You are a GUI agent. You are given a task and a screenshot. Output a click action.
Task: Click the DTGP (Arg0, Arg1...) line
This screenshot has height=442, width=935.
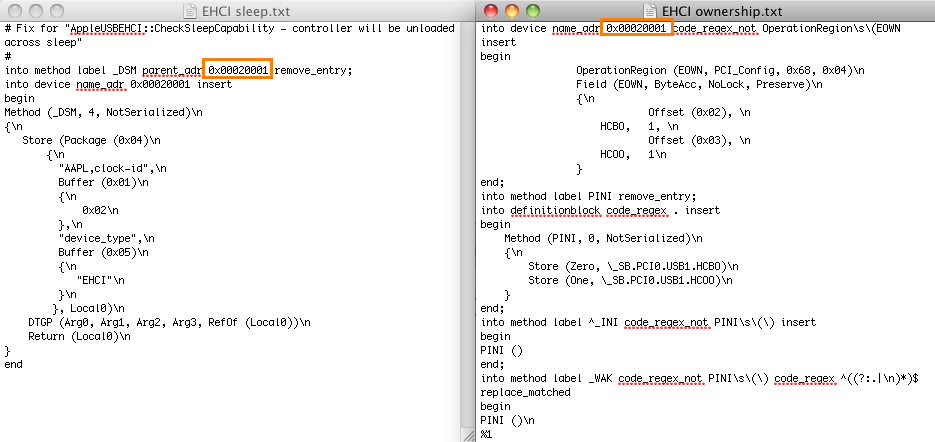169,323
